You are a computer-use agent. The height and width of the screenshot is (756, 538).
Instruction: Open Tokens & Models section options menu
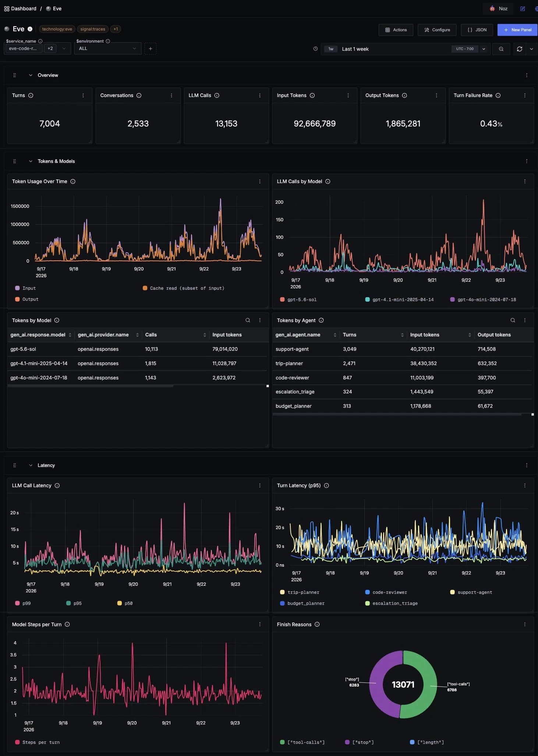527,161
